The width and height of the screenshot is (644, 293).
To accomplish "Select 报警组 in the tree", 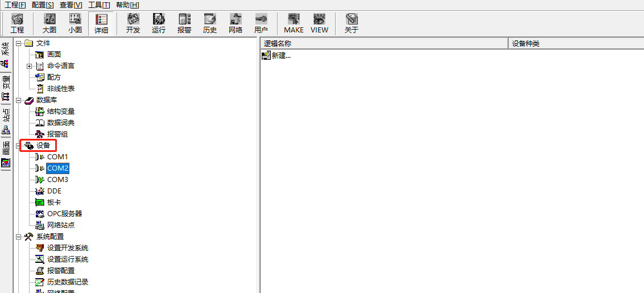I will (x=57, y=134).
